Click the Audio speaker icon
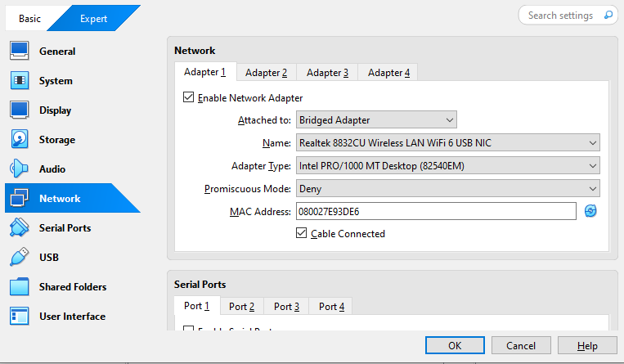 19,169
